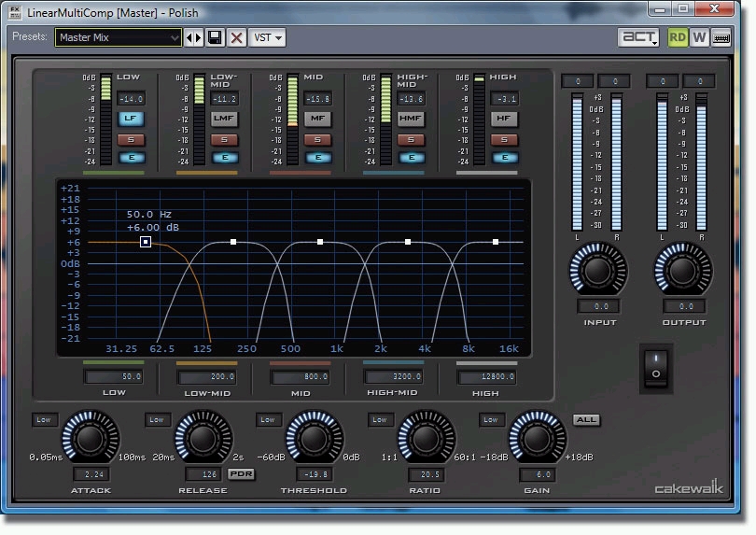
Task: Click the Gain value field showing 6.0
Action: (x=538, y=474)
